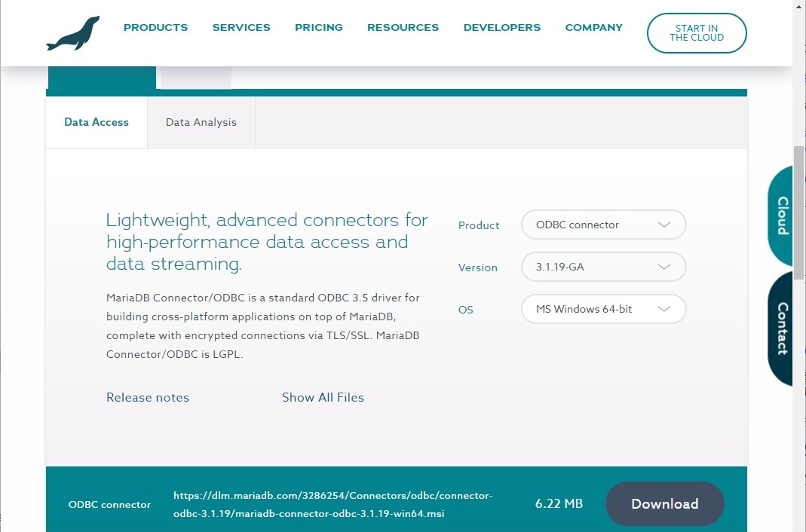Open the Cloud side tab
Screen dimensions: 806x532
click(x=781, y=216)
